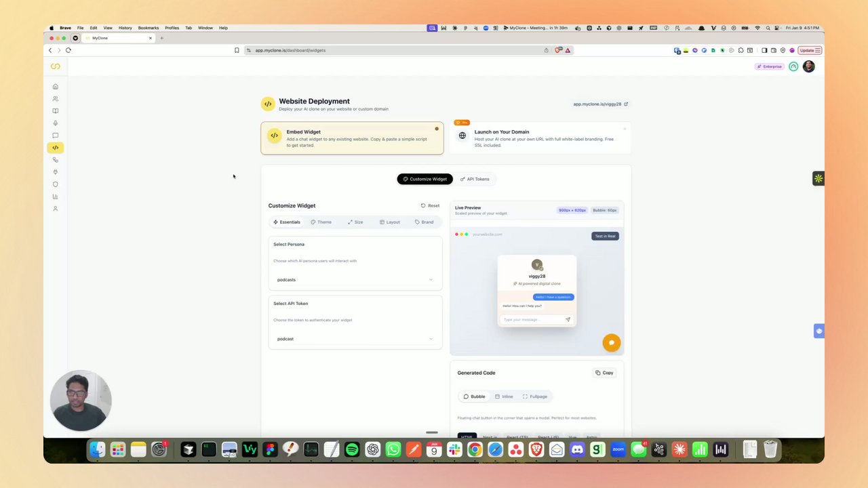868x488 pixels.
Task: Open Spotify from the Dock
Action: click(352, 449)
